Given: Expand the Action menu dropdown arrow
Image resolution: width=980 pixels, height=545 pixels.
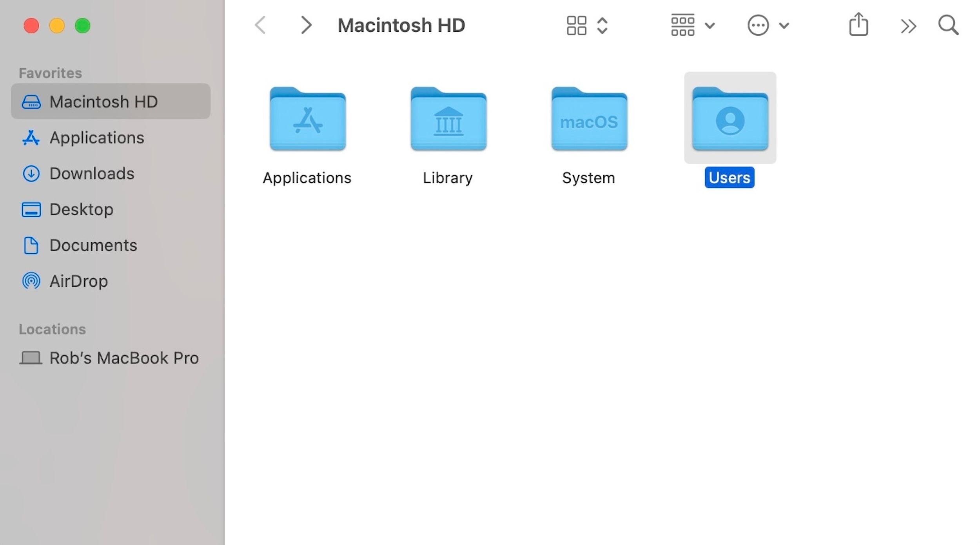Looking at the screenshot, I should (x=784, y=26).
